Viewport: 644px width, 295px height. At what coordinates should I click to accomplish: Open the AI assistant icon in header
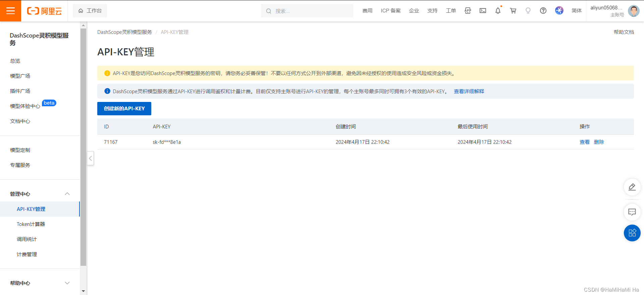(559, 11)
